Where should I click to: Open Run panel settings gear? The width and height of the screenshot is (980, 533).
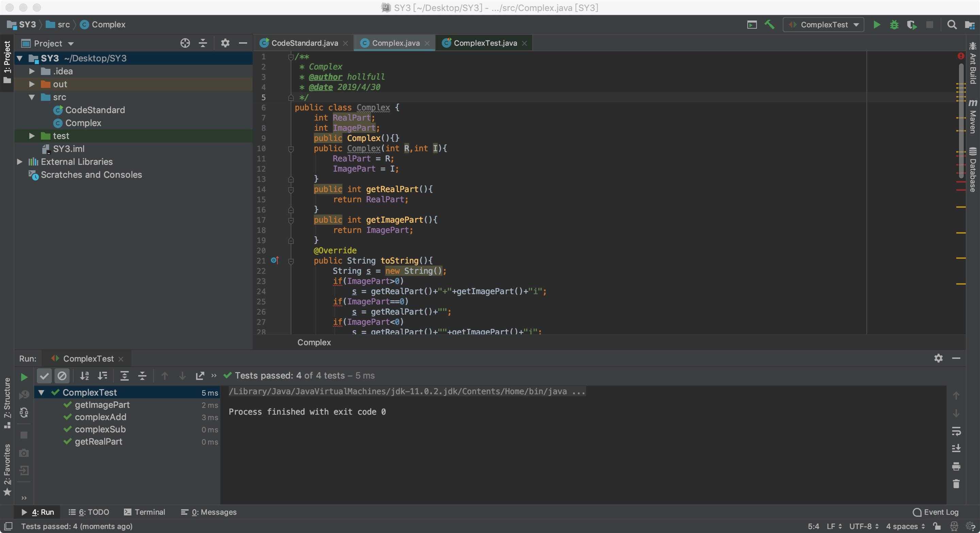coord(938,358)
